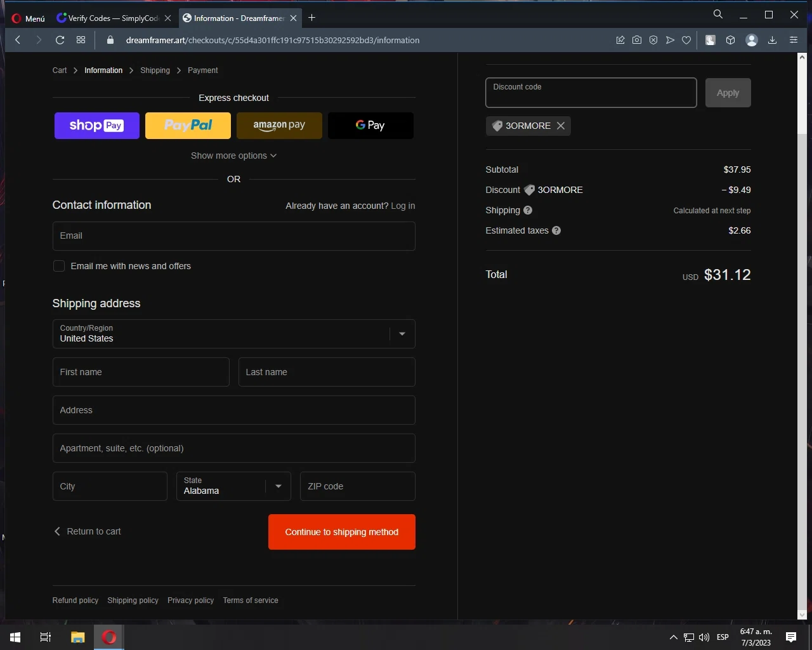Image resolution: width=812 pixels, height=650 pixels.
Task: Click the Apartment, suite field
Action: pyautogui.click(x=233, y=448)
